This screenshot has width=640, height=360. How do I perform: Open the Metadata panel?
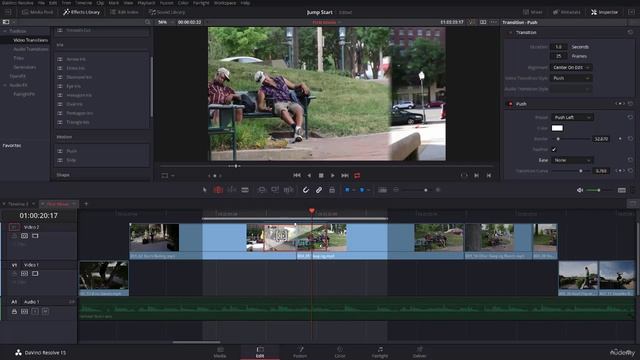pos(566,12)
